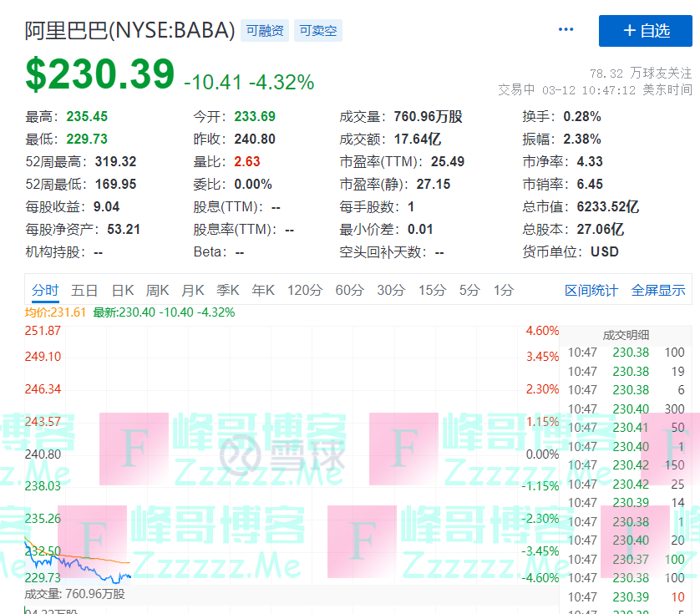Viewport: 700px width, 614px height.
Task: Select the 60分 interval
Action: [349, 290]
